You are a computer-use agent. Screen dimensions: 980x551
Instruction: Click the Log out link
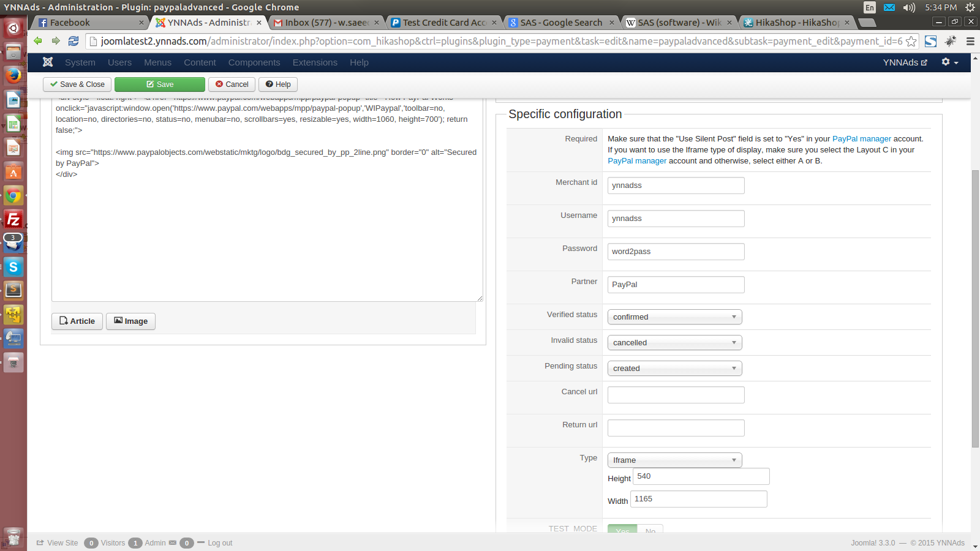tap(220, 543)
